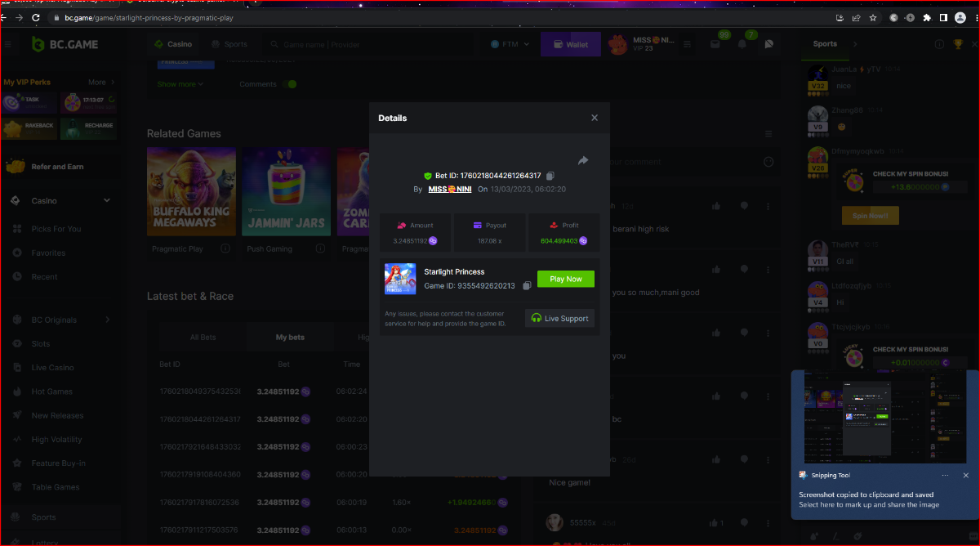Toggle the chat panel icon in header
The image size is (980, 546).
pyautogui.click(x=768, y=44)
